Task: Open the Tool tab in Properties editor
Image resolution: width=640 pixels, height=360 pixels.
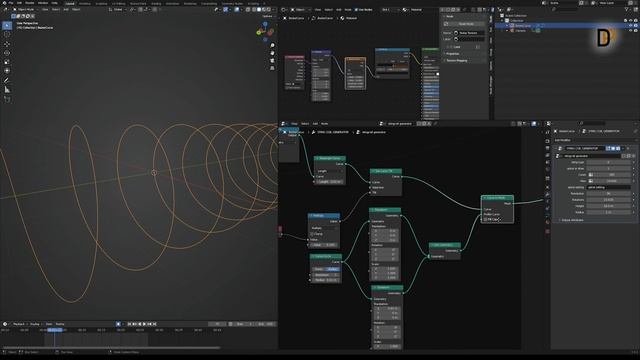Action: (x=547, y=132)
